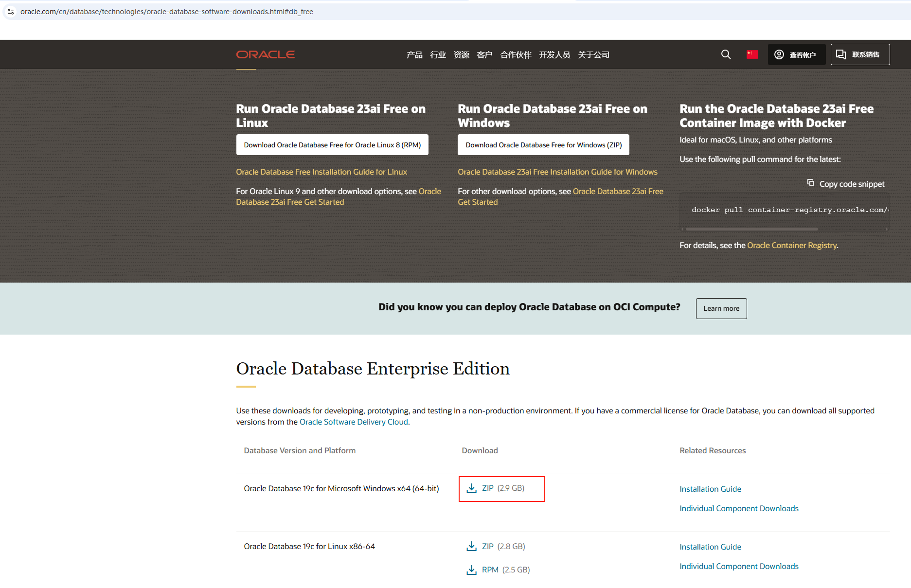
Task: Download Oracle Database Free for Windows (ZIP)
Action: tap(543, 145)
